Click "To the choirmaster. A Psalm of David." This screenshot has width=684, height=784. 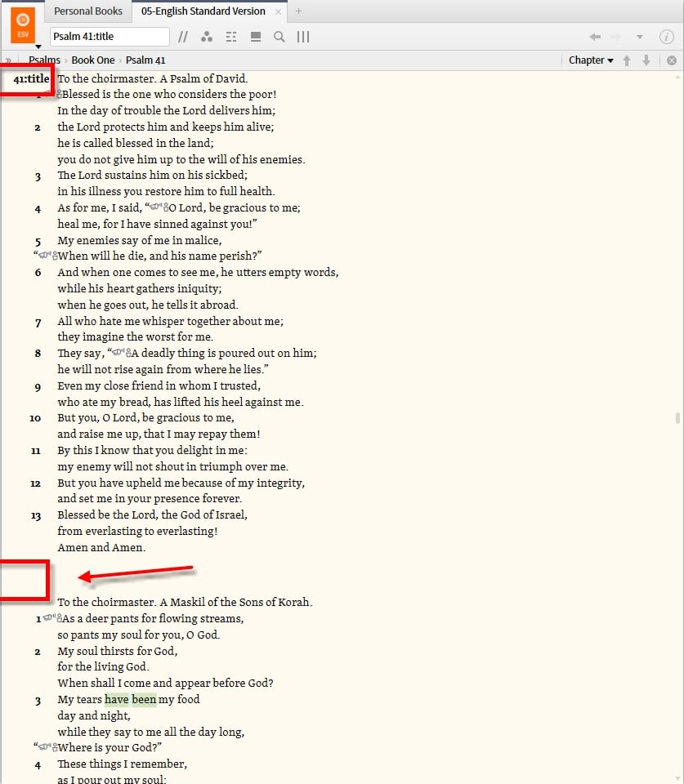pyautogui.click(x=153, y=78)
